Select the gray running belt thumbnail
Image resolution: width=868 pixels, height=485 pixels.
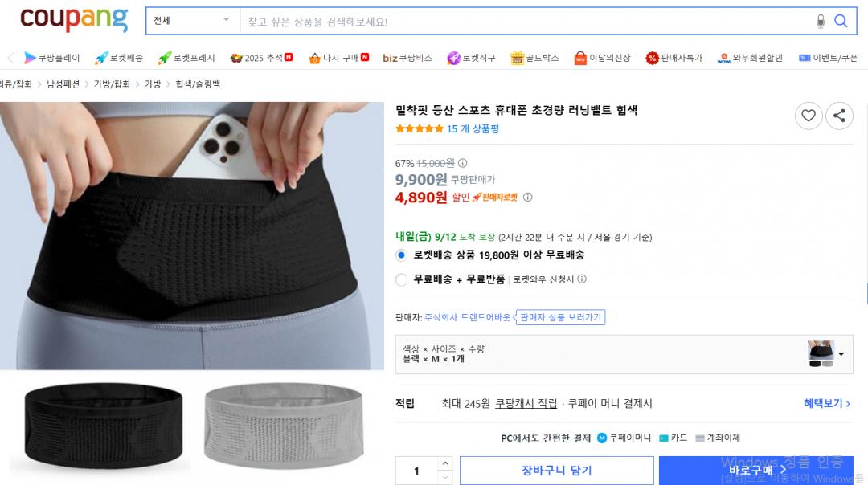[x=284, y=426]
